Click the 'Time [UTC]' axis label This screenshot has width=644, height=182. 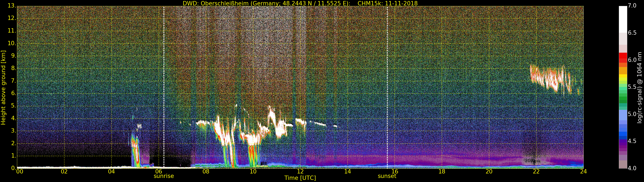coord(300,178)
